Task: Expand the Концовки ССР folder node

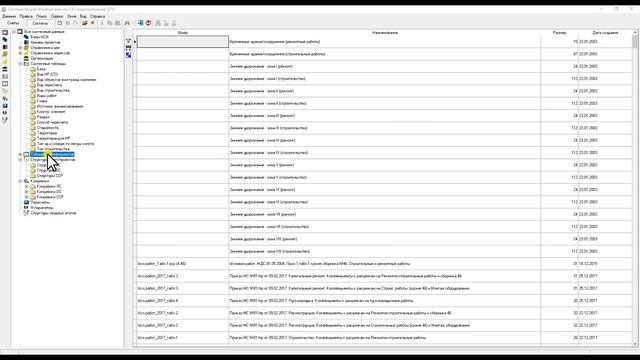Action: 27,197
